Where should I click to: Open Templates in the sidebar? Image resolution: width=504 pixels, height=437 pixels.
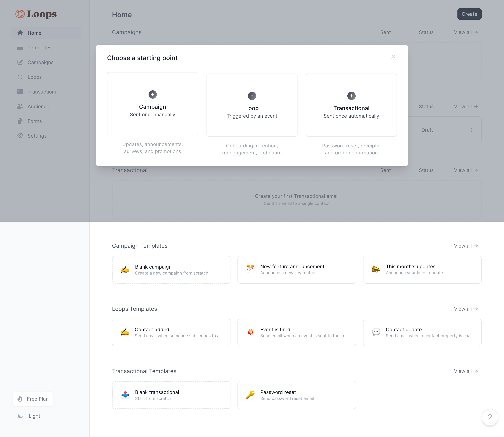pyautogui.click(x=46, y=48)
